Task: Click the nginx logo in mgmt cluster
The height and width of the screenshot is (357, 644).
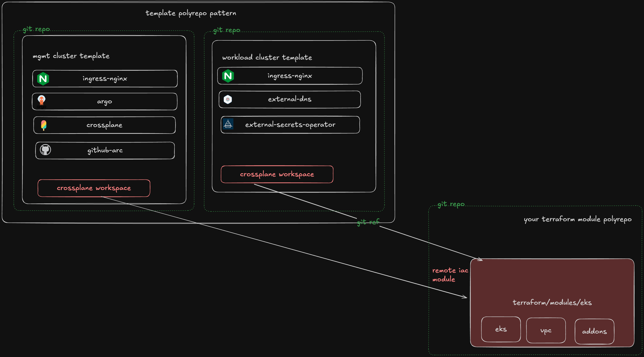Action: (x=43, y=79)
